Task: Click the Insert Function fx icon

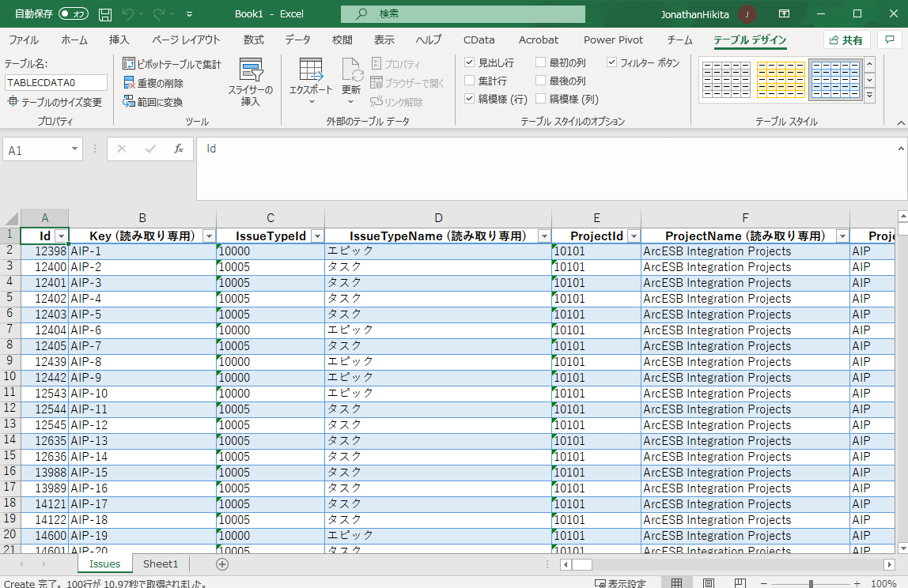Action: (179, 149)
